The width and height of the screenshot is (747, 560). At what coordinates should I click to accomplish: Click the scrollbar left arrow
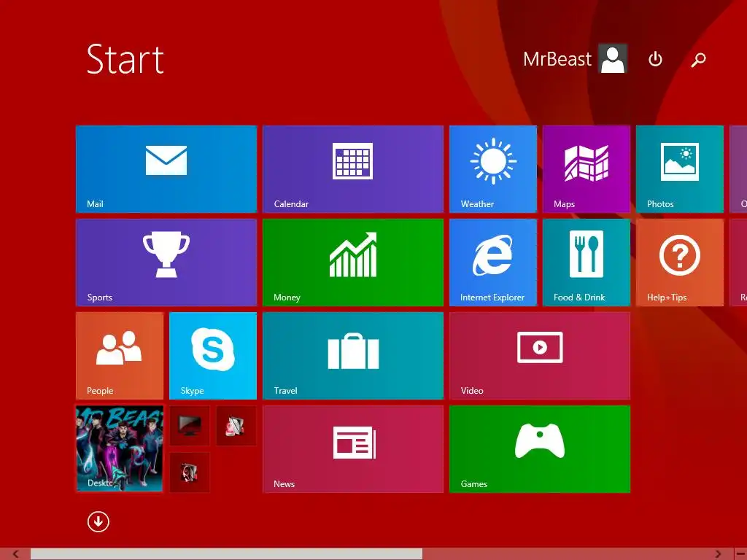coord(15,554)
